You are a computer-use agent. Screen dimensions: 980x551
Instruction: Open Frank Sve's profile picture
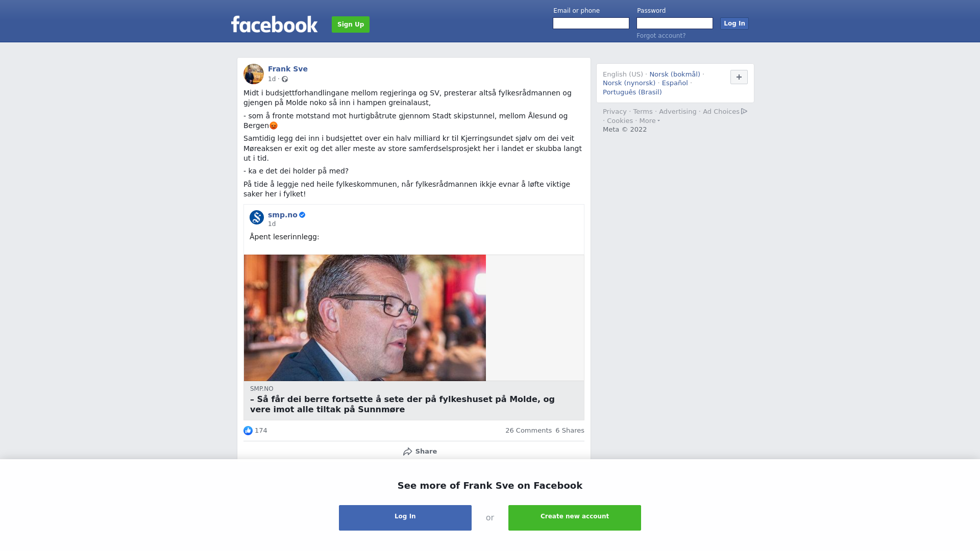[x=254, y=74]
